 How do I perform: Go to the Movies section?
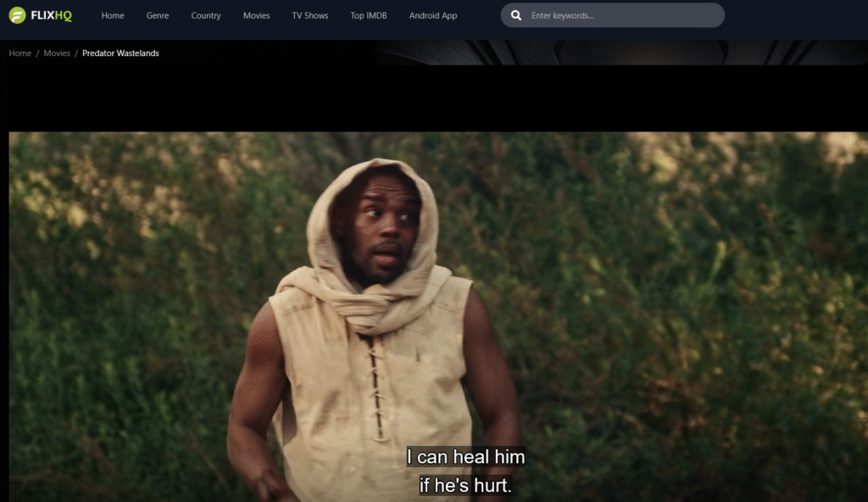[256, 14]
